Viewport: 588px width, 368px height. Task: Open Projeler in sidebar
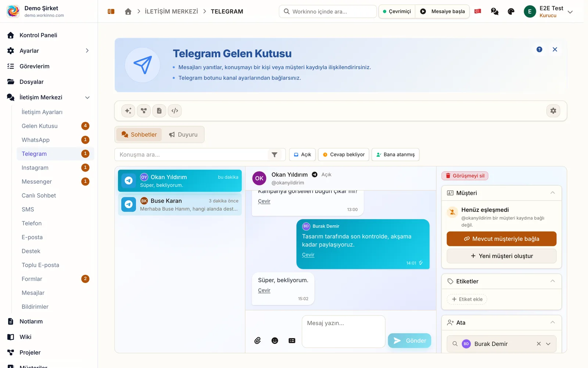[x=30, y=353]
